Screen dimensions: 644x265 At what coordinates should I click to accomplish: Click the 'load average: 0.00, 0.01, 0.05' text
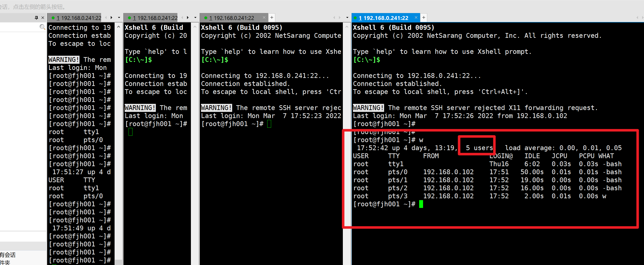pos(563,148)
